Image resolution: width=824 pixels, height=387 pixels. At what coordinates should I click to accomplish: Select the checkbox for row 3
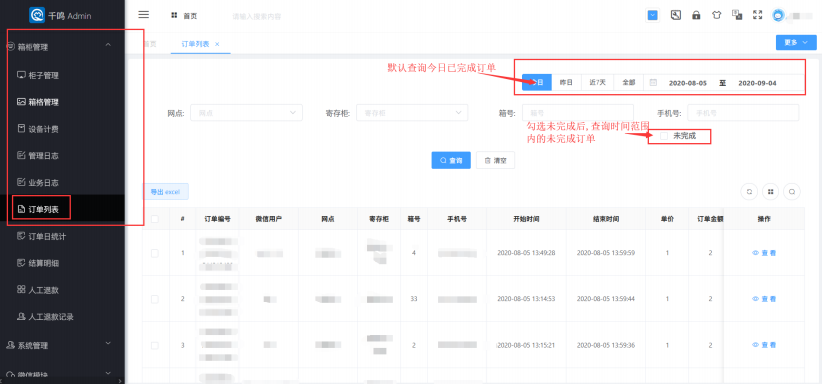[154, 345]
